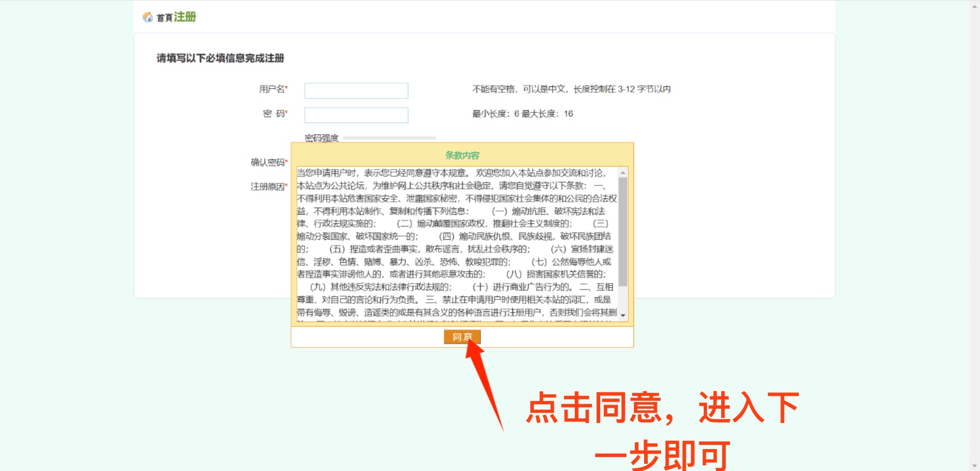The image size is (980, 471).
Task: Click the username length hint text
Action: click(x=571, y=89)
